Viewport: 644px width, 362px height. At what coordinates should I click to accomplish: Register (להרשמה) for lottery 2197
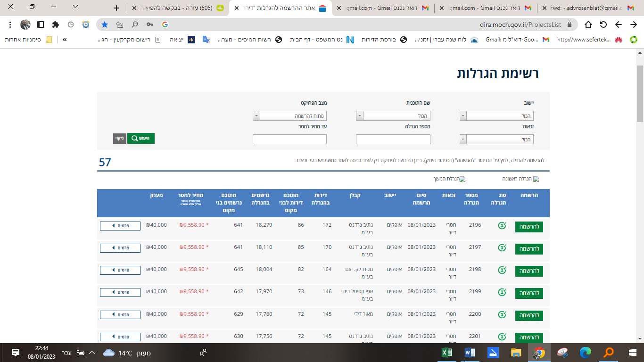click(529, 249)
